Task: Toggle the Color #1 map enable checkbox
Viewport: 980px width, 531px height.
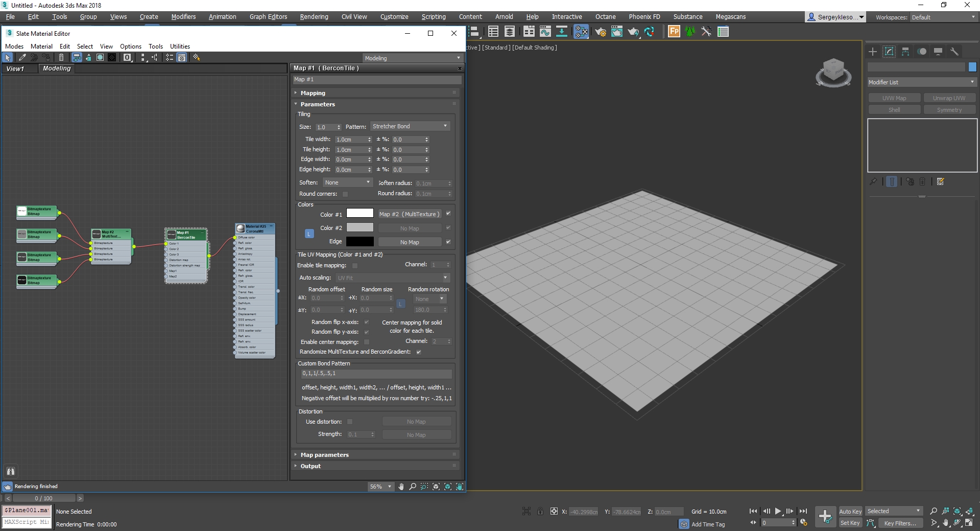Action: click(x=448, y=214)
